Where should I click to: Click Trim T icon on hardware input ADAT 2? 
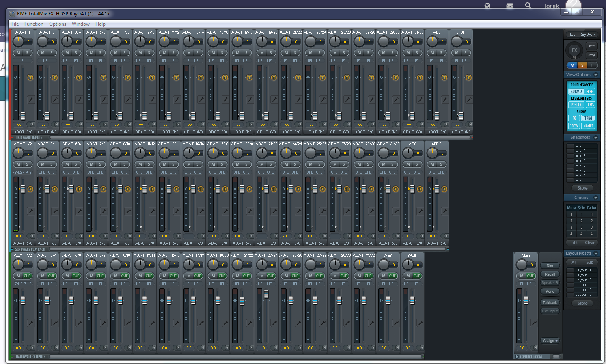tap(55, 78)
